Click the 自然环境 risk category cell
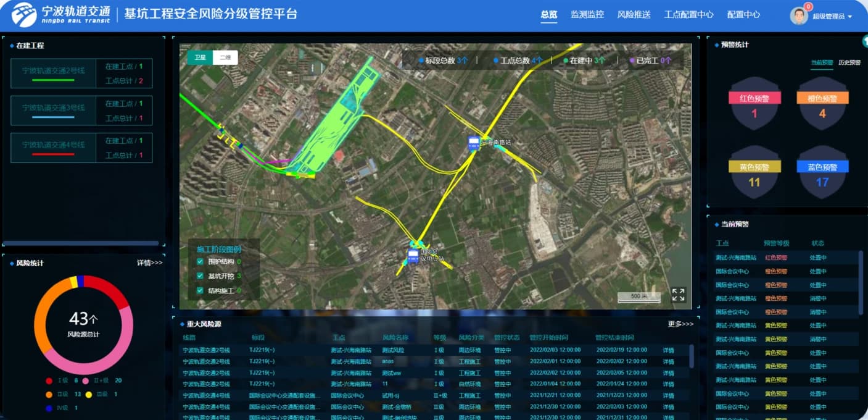 (x=469, y=384)
